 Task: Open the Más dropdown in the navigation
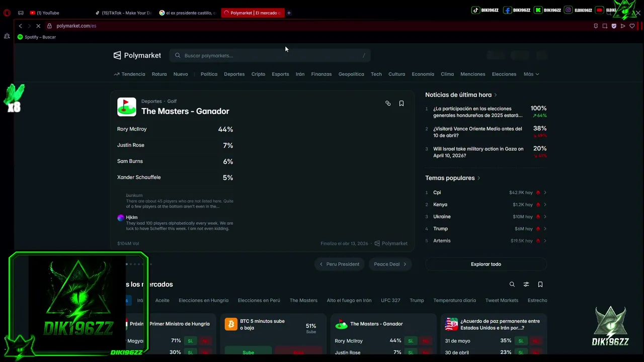pos(531,74)
